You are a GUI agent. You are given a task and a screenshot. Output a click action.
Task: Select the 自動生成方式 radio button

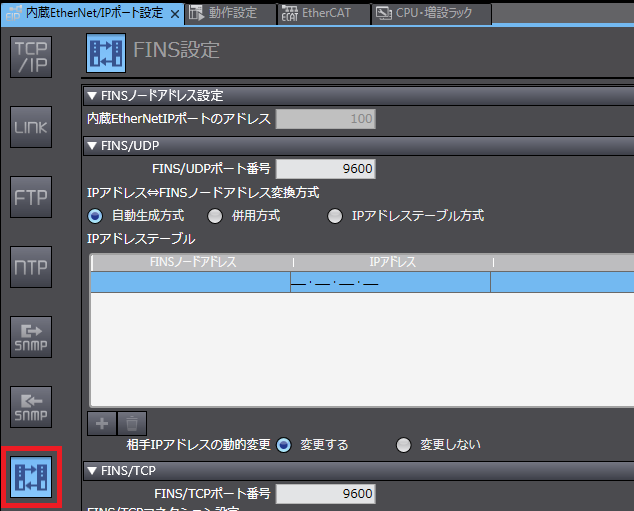coord(96,215)
